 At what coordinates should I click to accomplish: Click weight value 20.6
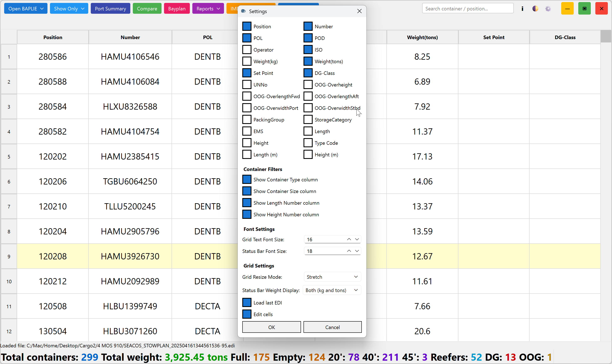(422, 331)
